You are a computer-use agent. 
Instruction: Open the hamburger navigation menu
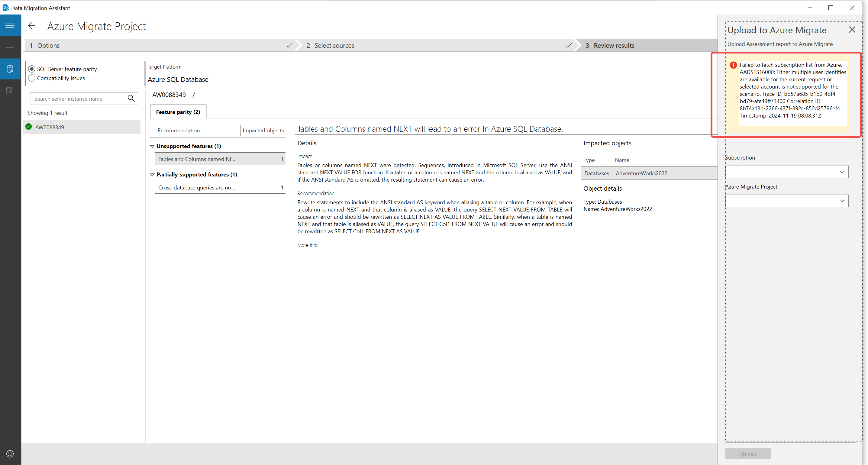10,25
